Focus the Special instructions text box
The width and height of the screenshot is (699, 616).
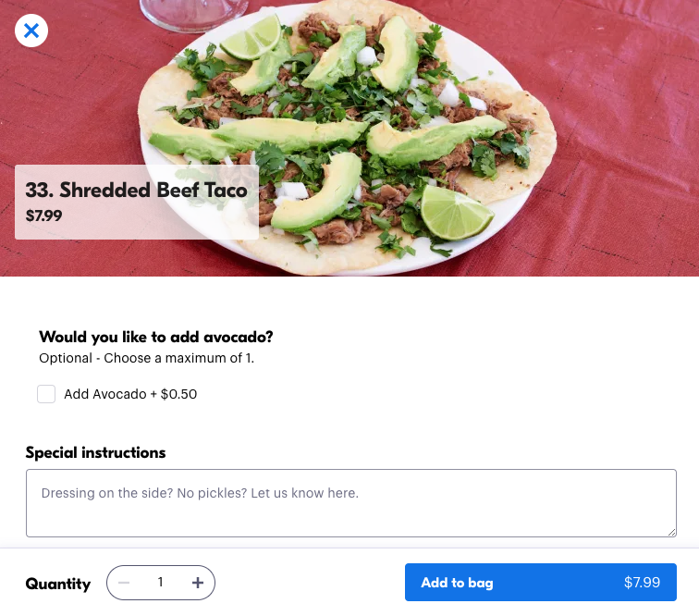350,502
